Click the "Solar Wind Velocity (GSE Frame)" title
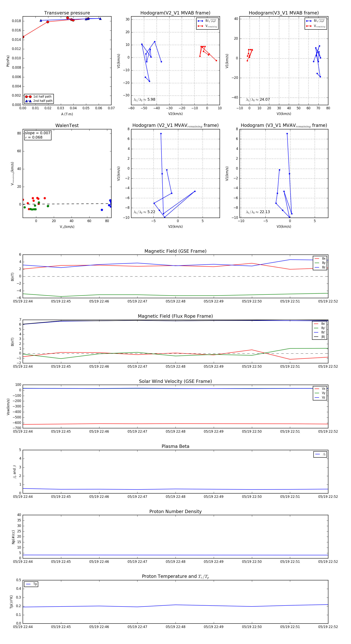The image size is (351, 644). click(x=175, y=381)
